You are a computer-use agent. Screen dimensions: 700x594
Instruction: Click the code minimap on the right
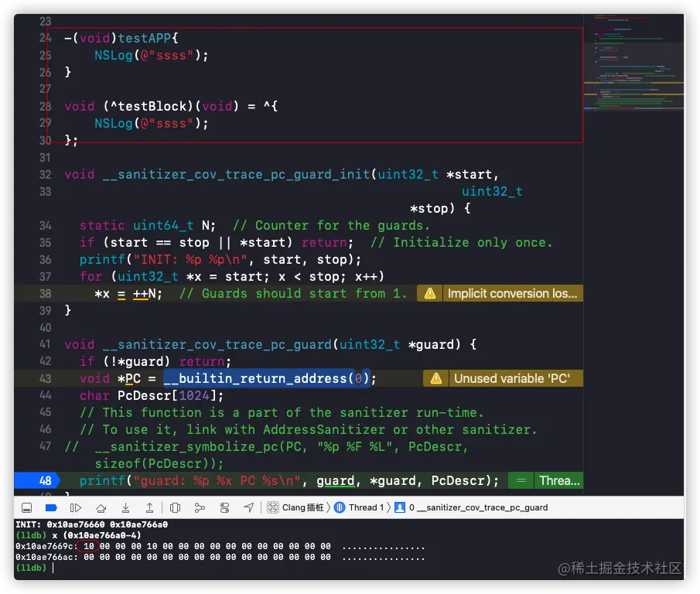click(633, 63)
